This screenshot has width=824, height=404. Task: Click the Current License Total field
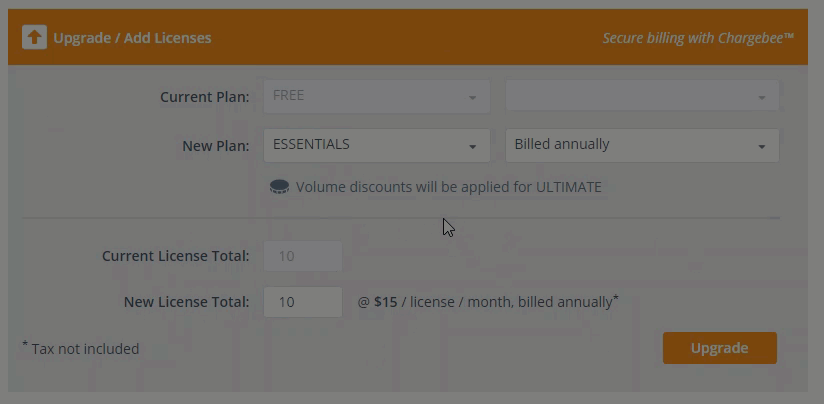click(302, 256)
